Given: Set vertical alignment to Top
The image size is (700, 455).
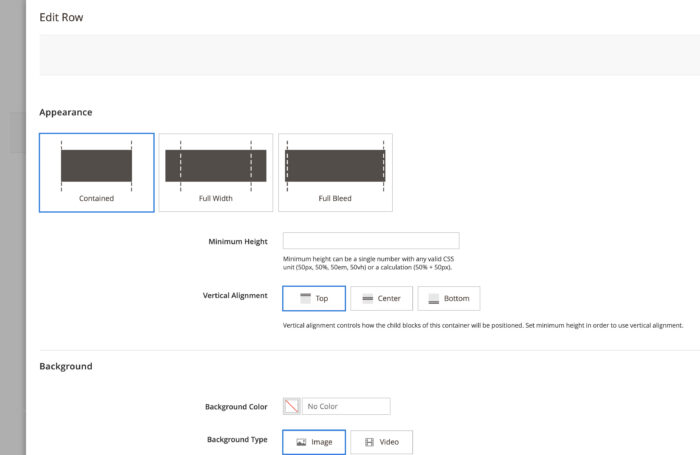Looking at the screenshot, I should coord(314,298).
